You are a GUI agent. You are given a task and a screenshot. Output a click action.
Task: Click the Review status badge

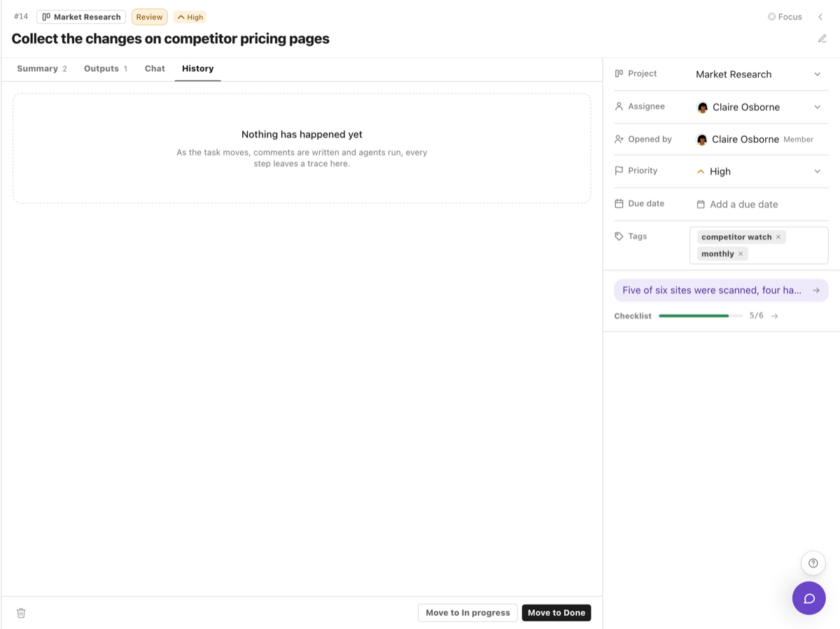tap(149, 17)
